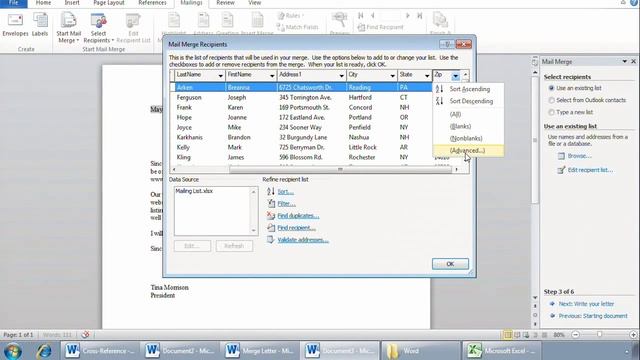Image resolution: width=640 pixels, height=360 pixels.
Task: Click the Next: Write your letter arrow icon
Action: coord(552,304)
